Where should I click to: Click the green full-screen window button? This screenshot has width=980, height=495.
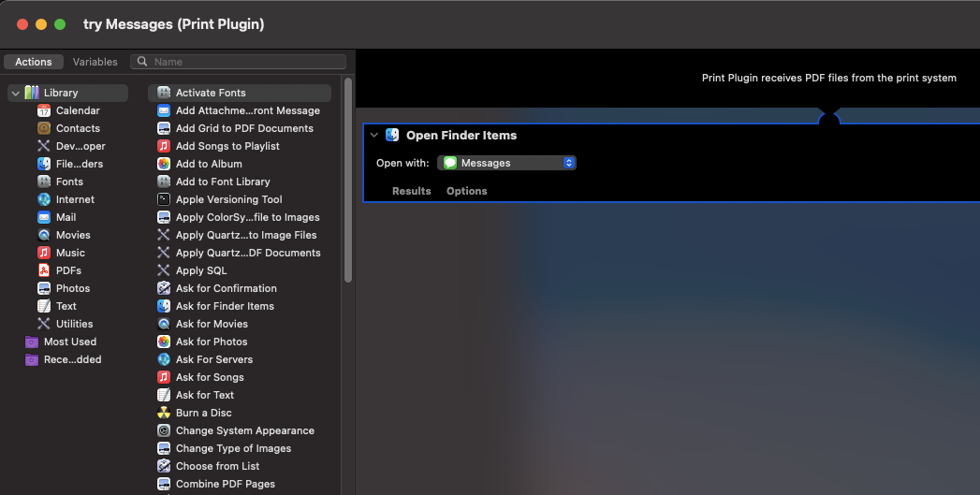60,24
